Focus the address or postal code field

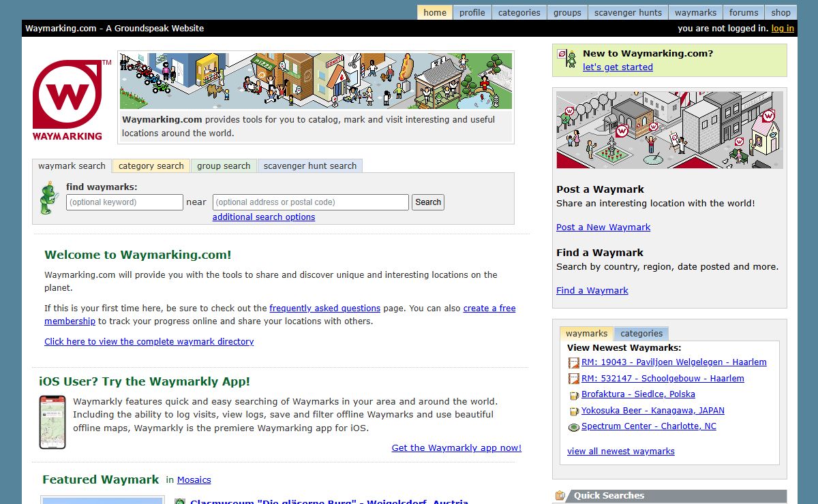point(311,202)
